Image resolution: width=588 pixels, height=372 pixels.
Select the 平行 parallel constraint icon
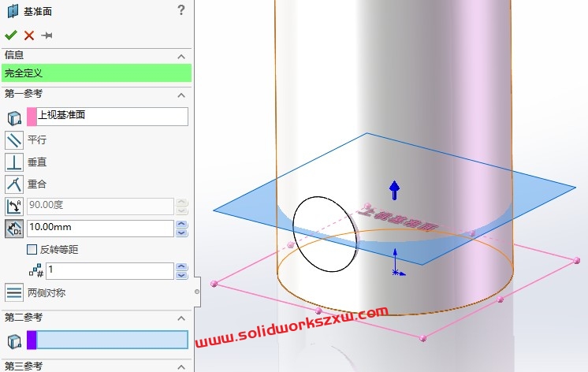pos(14,140)
